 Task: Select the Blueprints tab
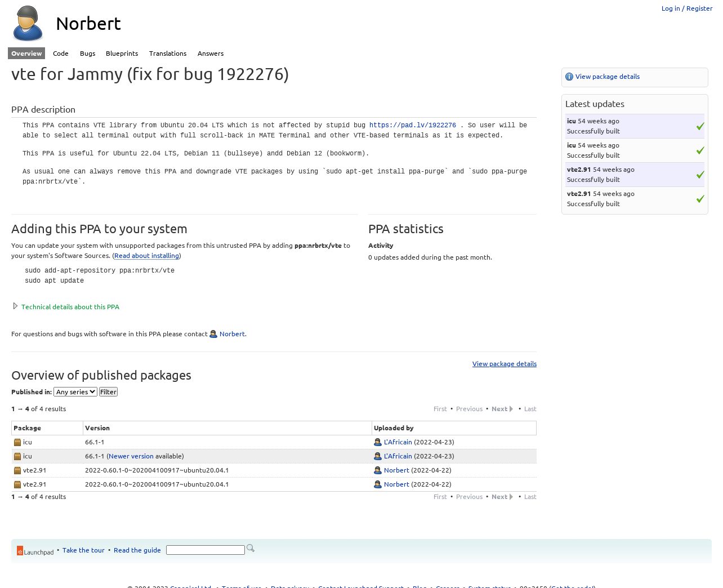click(x=122, y=54)
